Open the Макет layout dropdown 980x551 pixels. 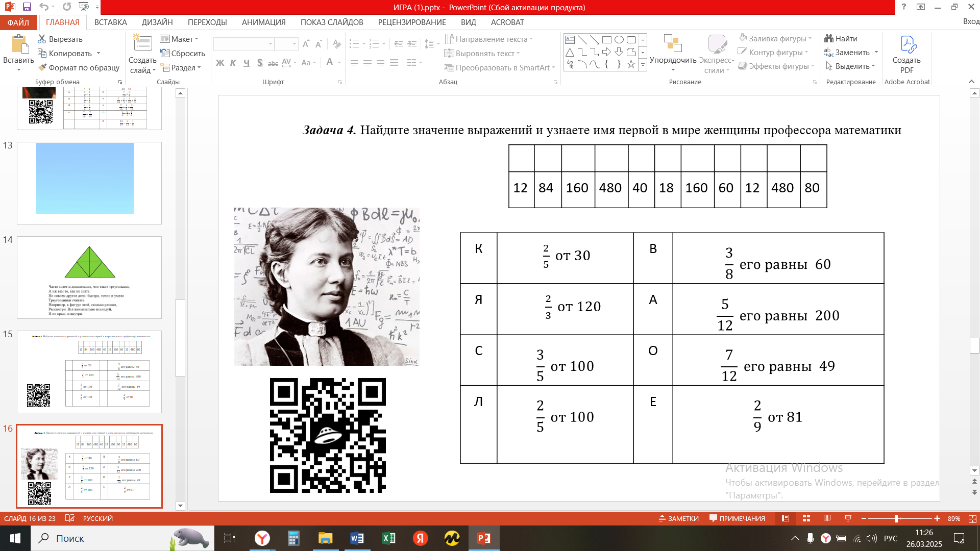[x=179, y=39]
